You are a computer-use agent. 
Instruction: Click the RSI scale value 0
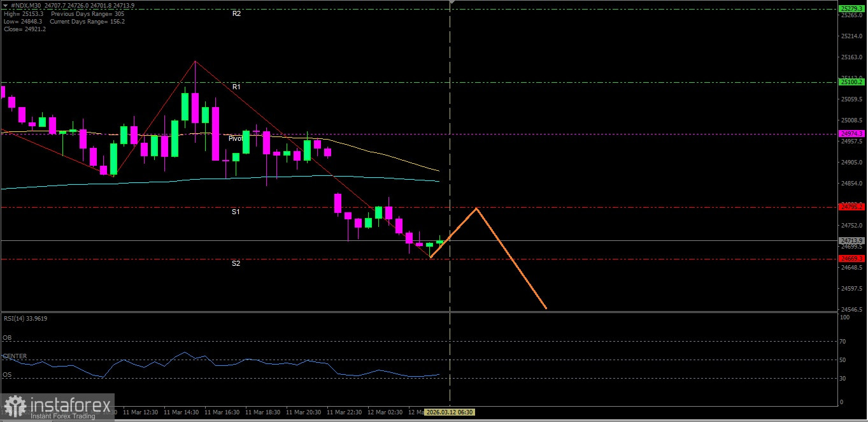tap(843, 402)
